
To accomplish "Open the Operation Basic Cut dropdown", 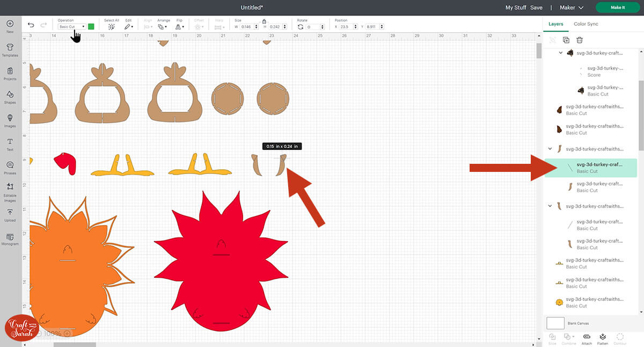I will (x=72, y=26).
